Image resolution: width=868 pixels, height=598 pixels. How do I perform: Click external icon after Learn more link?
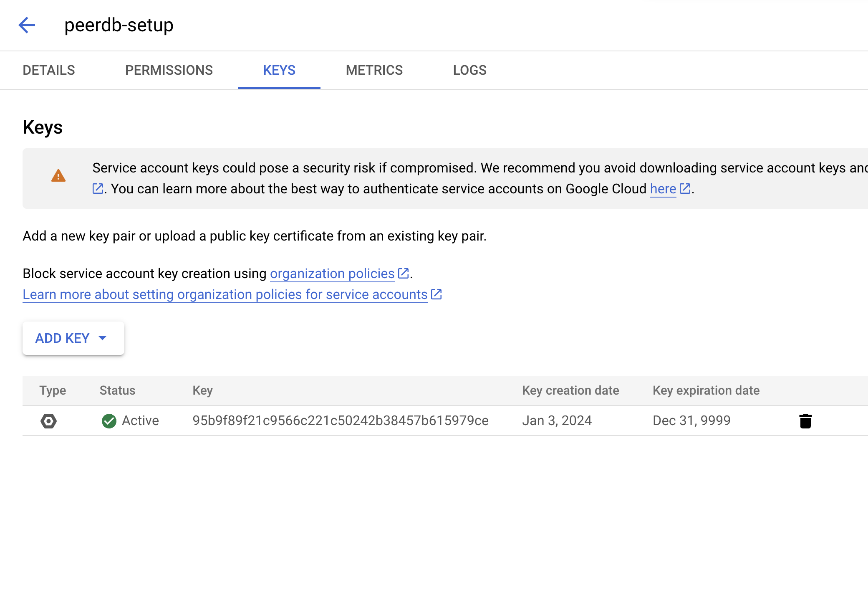pos(436,294)
